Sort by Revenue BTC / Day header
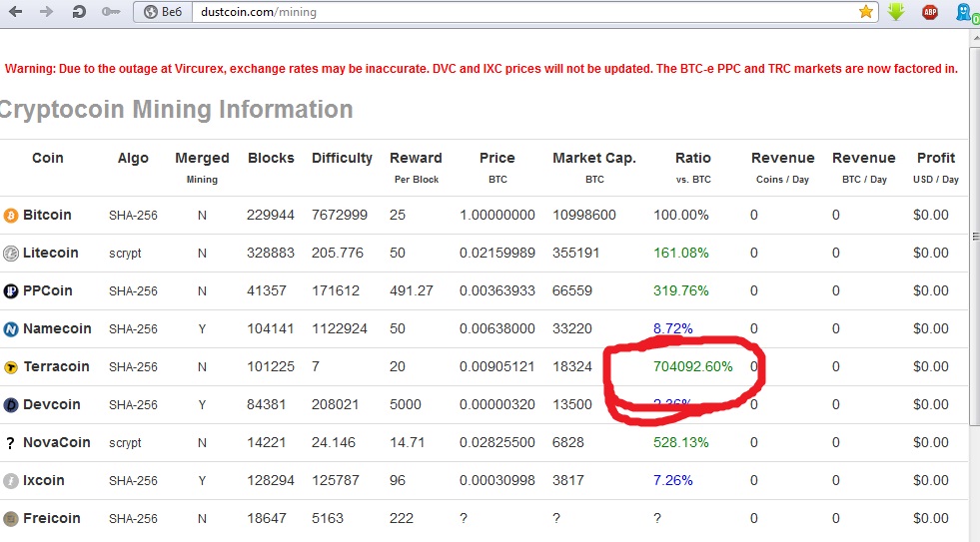This screenshot has height=542, width=980. [864, 168]
